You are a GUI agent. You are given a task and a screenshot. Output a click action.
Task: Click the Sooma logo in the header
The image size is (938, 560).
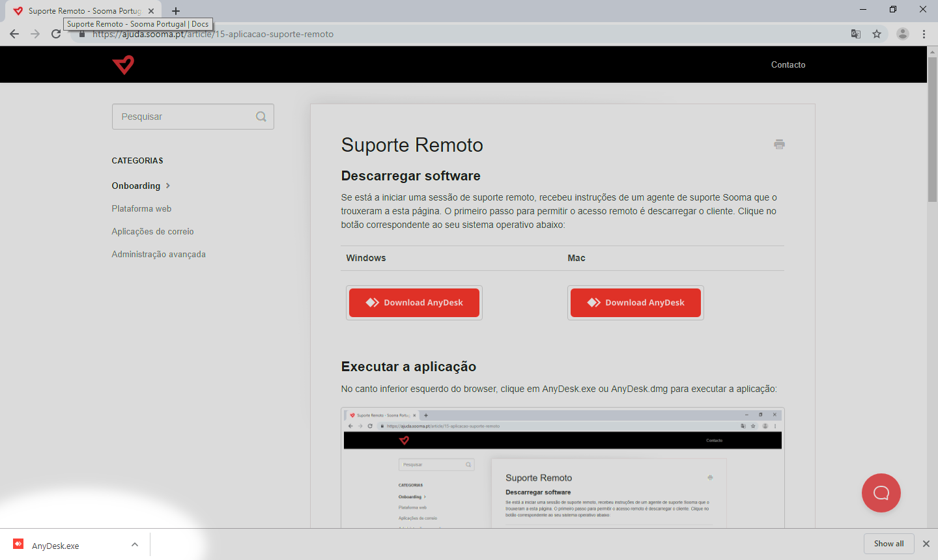tap(123, 64)
